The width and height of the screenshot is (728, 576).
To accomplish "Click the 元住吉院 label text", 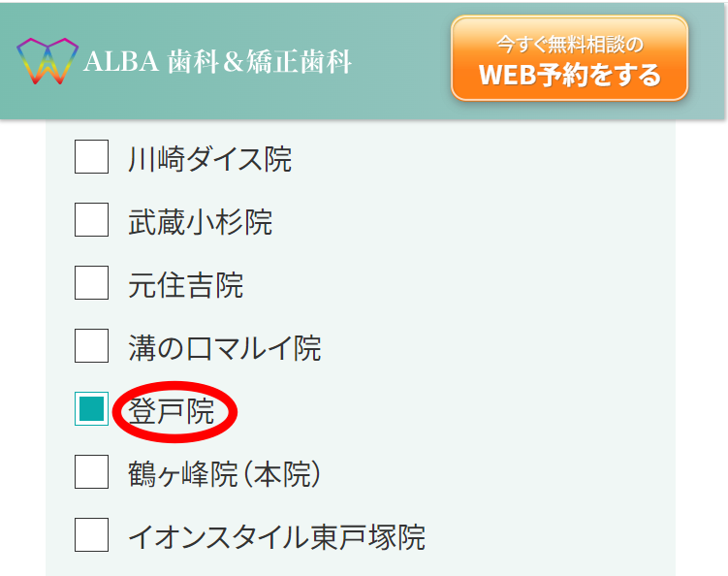I will pos(186,285).
